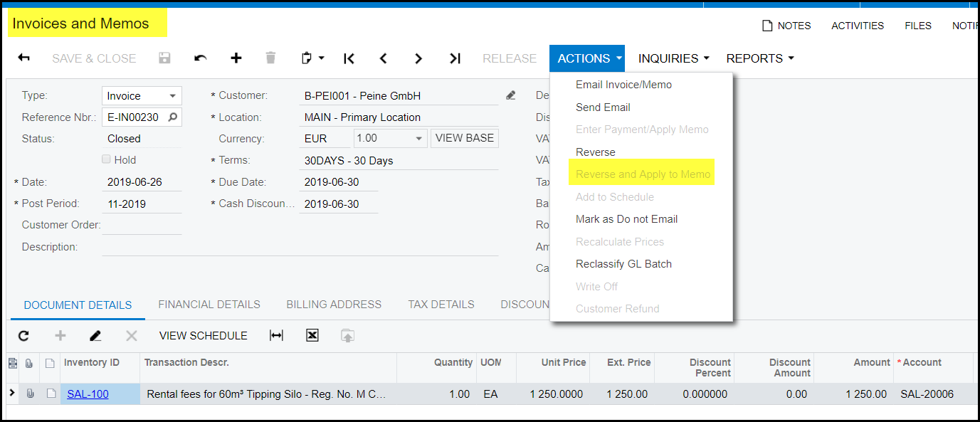Screen dimensions: 980x422
Task: Choose Reclassify GL Batch menu item
Action: 623,264
